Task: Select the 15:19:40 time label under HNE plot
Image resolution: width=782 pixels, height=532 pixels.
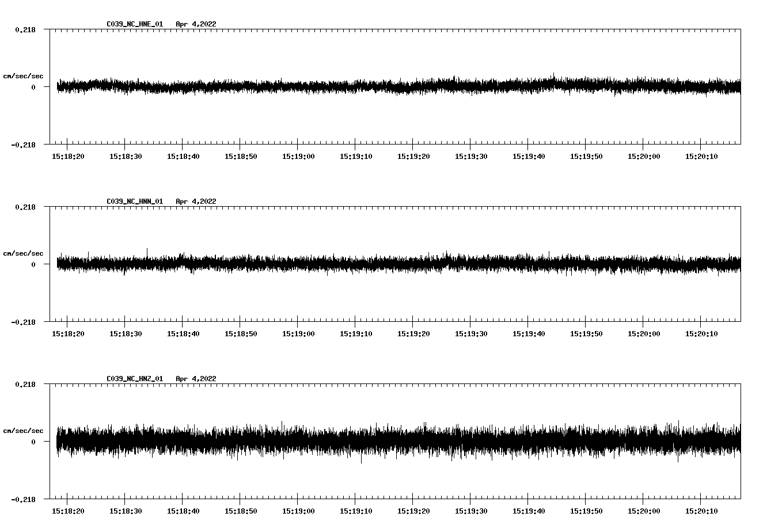Action: [x=529, y=157]
